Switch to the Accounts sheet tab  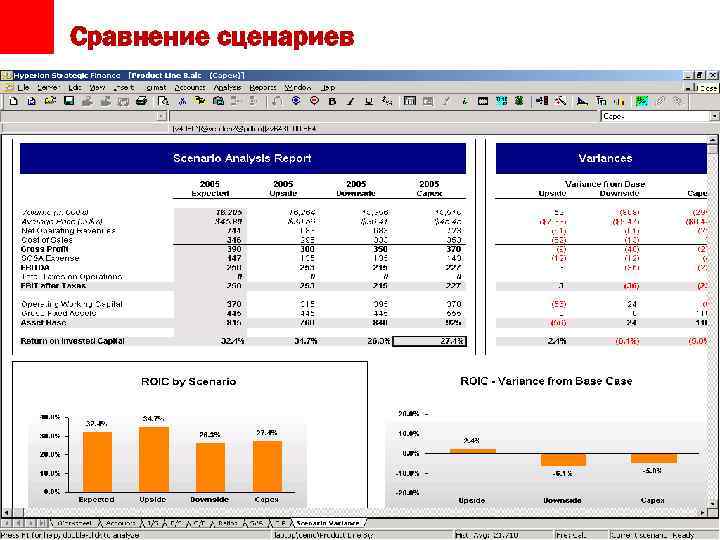pyautogui.click(x=120, y=523)
